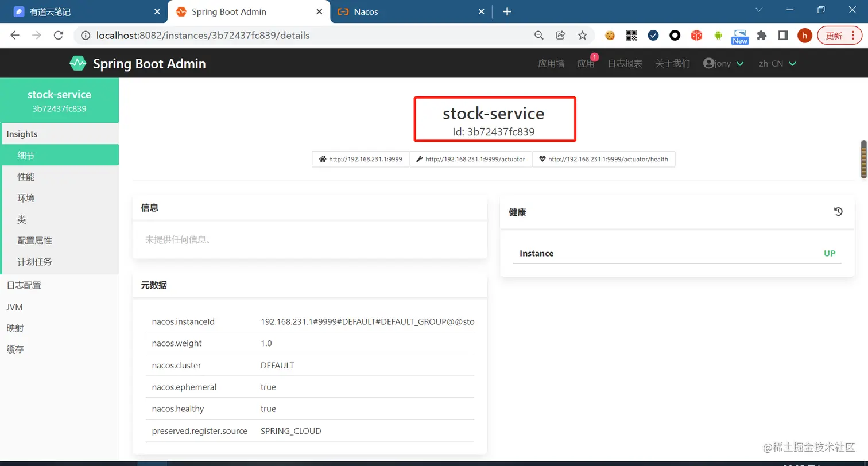Open 应用 in the top navigation
This screenshot has width=868, height=466.
(586, 63)
